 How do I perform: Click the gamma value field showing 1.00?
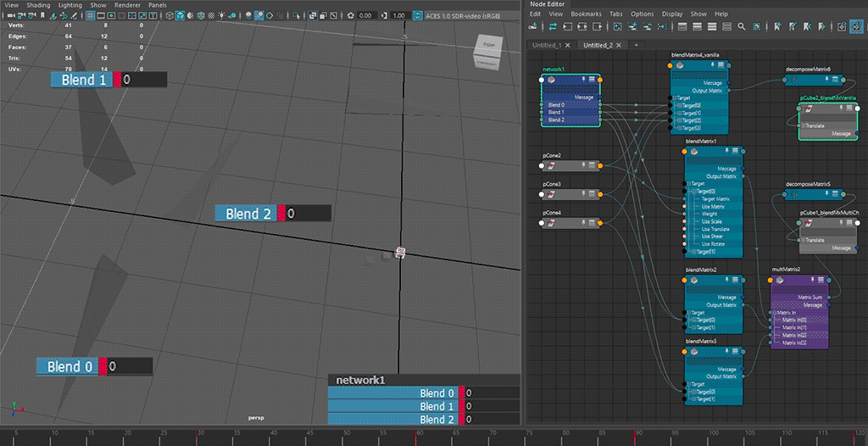pos(398,15)
